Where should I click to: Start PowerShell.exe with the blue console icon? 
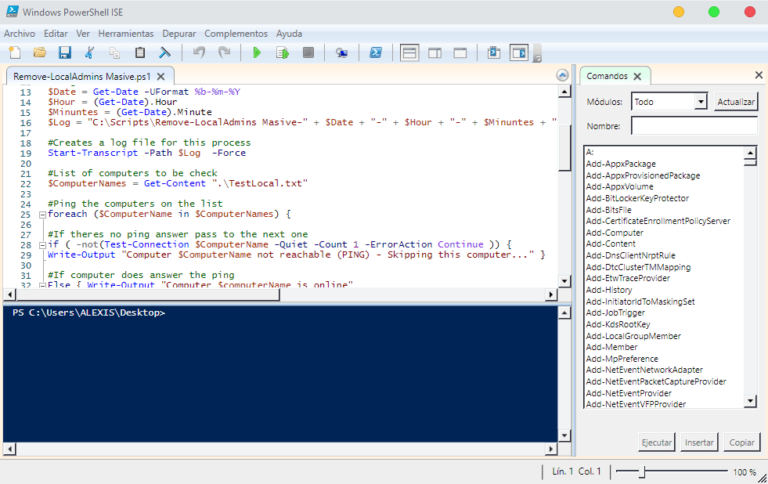point(376,52)
